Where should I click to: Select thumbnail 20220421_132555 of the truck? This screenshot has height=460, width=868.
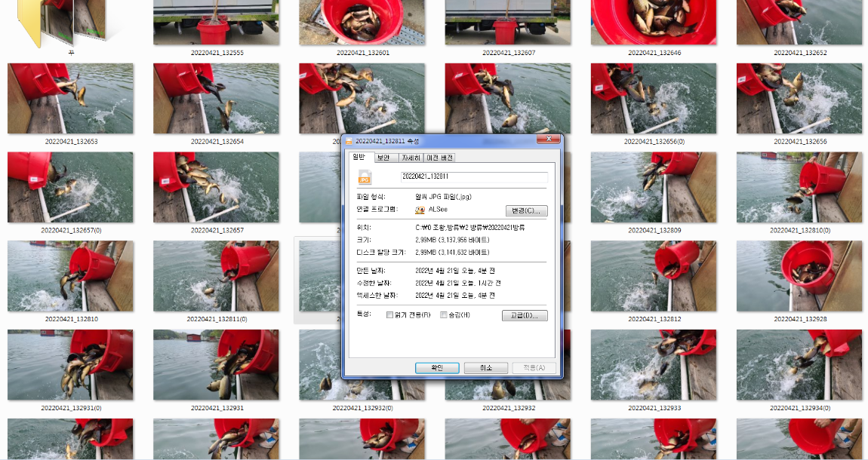pos(216,23)
